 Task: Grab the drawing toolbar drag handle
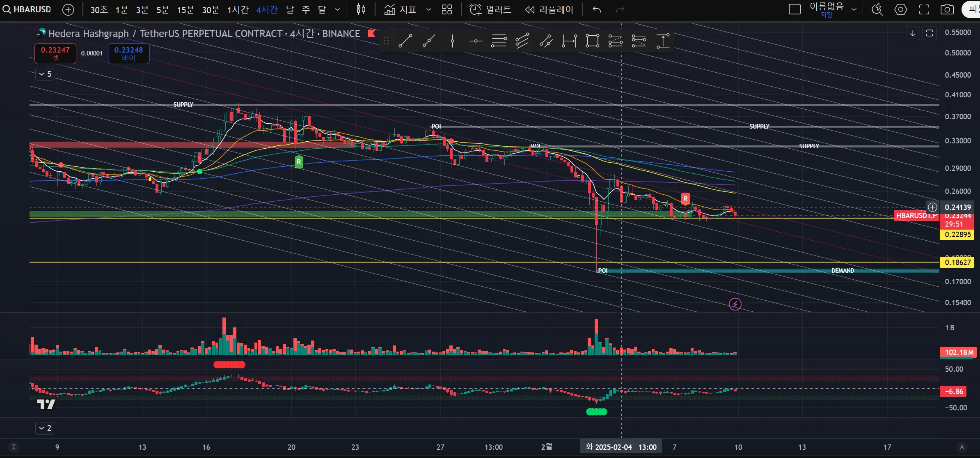[x=386, y=41]
